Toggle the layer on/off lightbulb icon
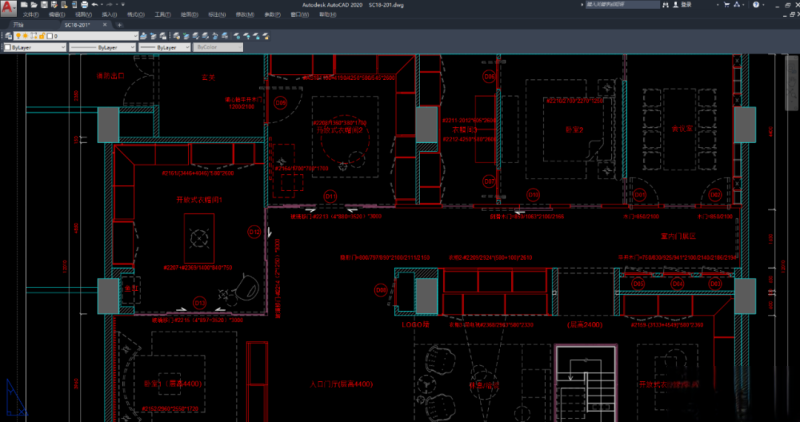The image size is (800, 422). click(x=18, y=36)
